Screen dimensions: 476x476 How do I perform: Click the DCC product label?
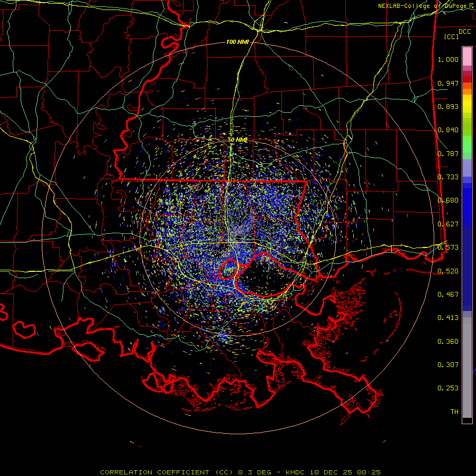464,32
